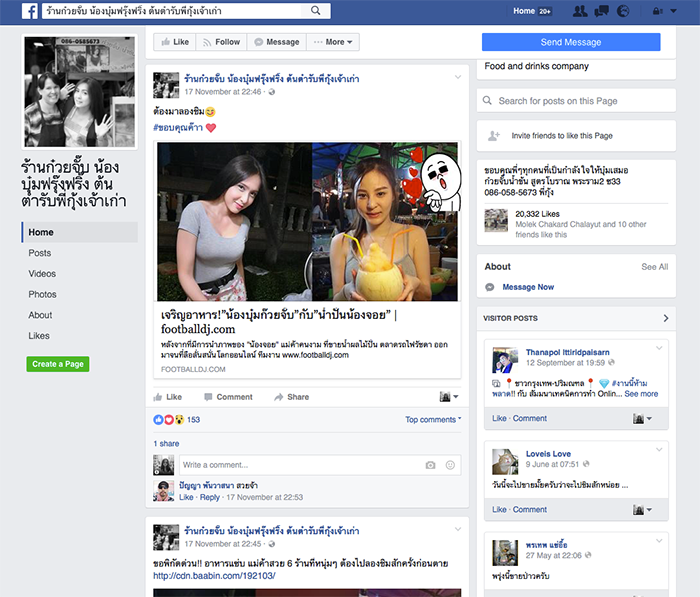The image size is (700, 597).
Task: Like Loveis Love's visitor post
Action: coord(499,509)
